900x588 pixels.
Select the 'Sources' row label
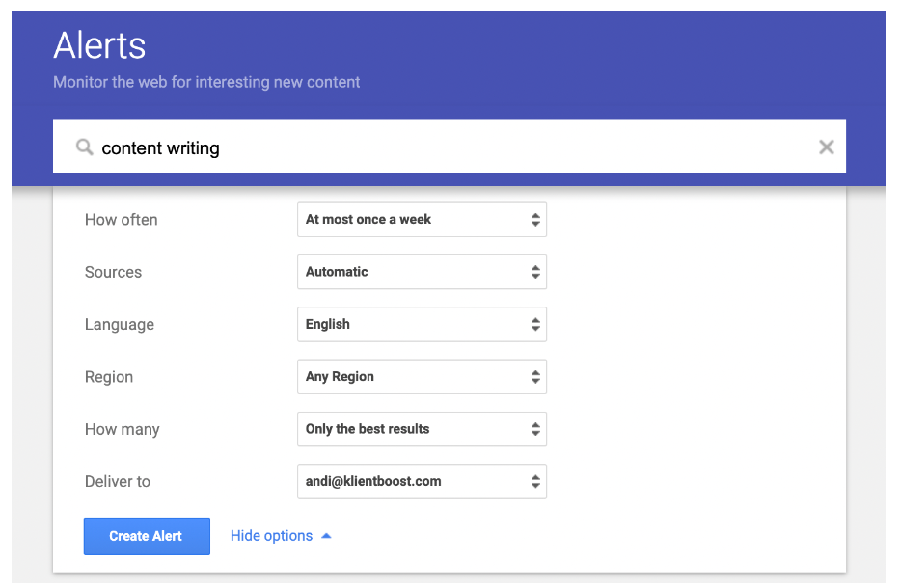pyautogui.click(x=113, y=272)
